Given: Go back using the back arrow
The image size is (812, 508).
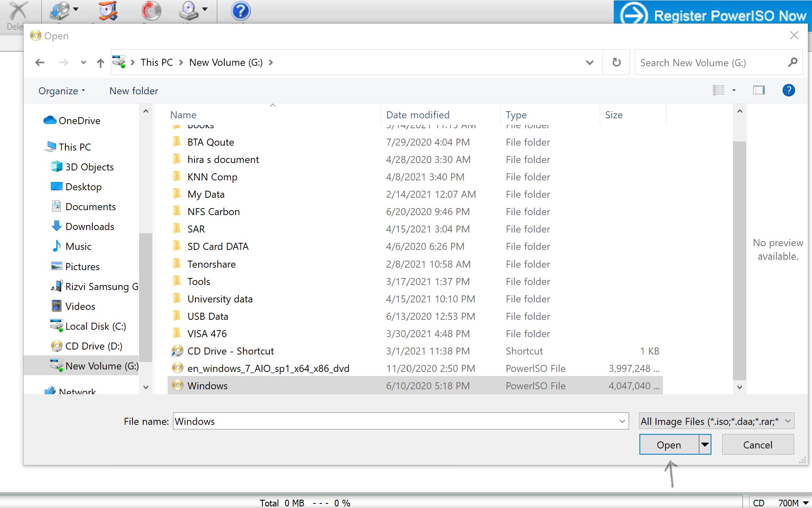Looking at the screenshot, I should (40, 62).
